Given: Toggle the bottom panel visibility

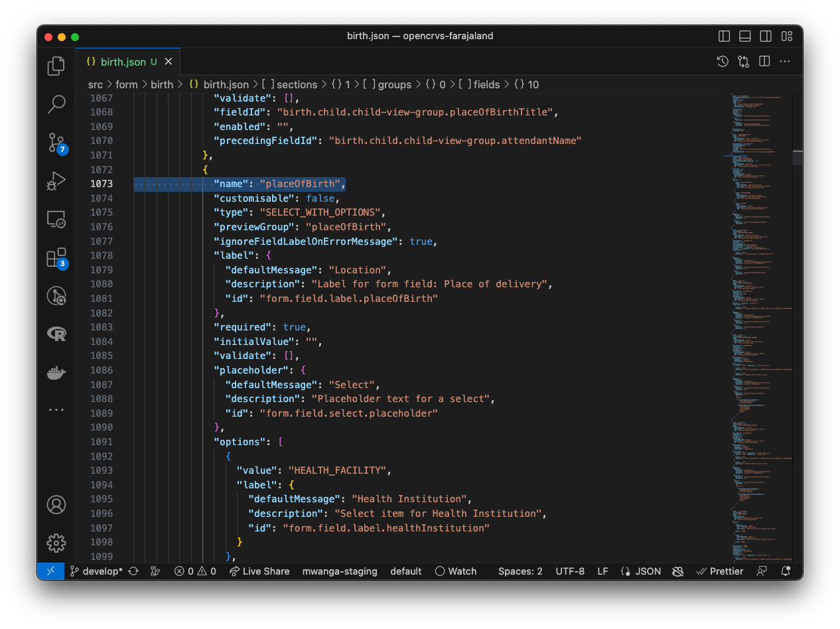Looking at the screenshot, I should click(x=745, y=36).
